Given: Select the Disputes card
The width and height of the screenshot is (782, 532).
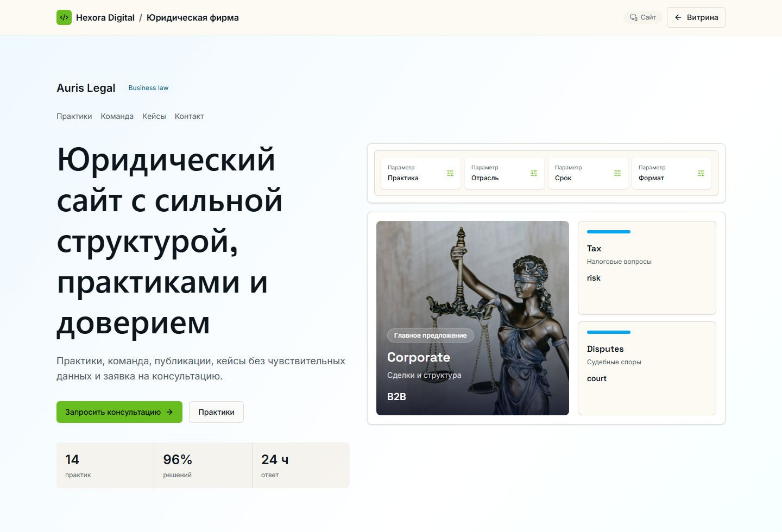Looking at the screenshot, I should point(647,368).
